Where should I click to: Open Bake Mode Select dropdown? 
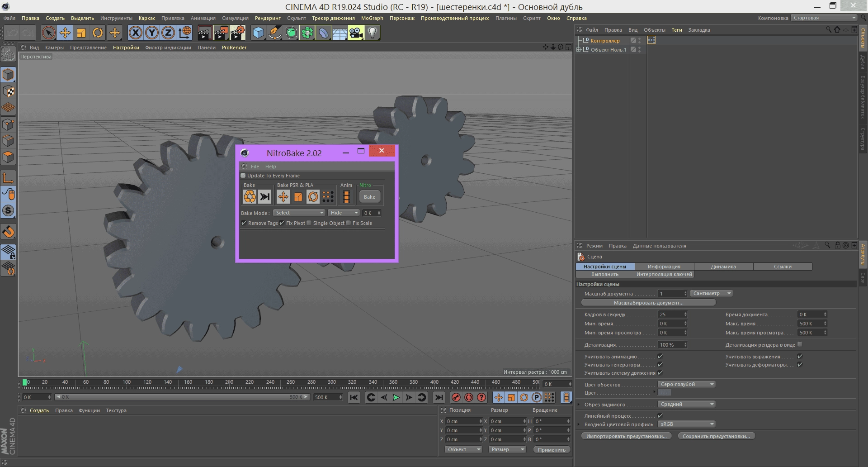coord(299,213)
